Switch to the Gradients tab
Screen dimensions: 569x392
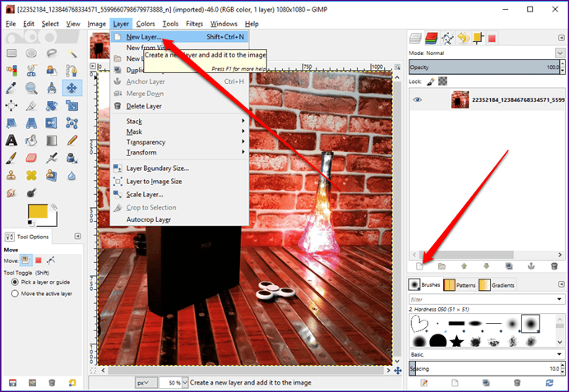497,285
